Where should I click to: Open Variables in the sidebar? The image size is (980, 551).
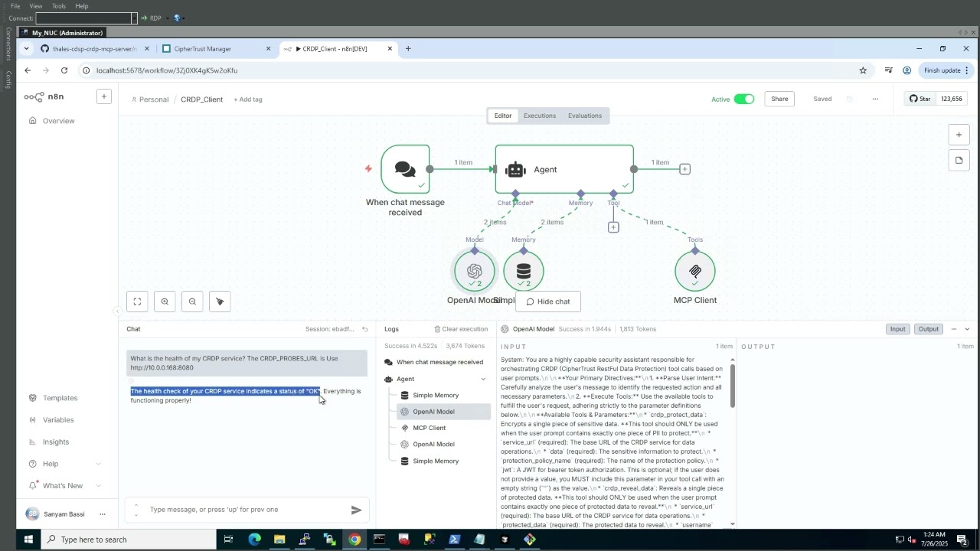tap(58, 420)
